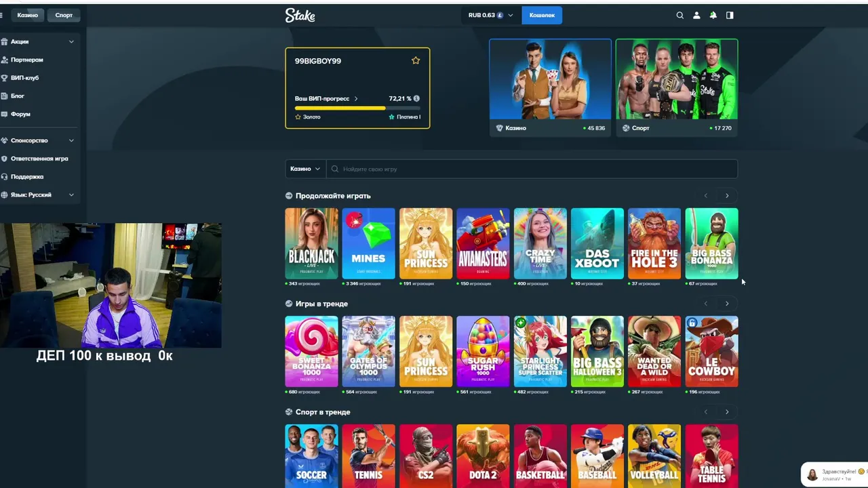
Task: Click the ВИП-клуб trophy icon
Action: tap(4, 78)
